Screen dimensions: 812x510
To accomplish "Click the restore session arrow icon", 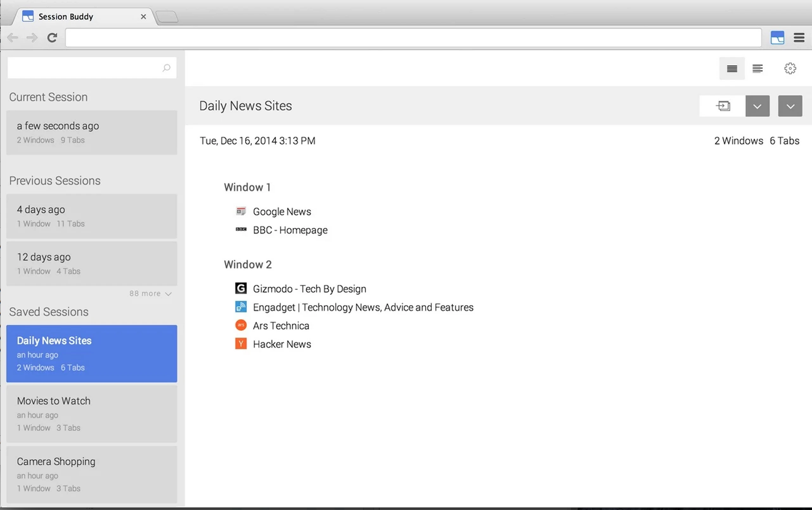I will 723,106.
